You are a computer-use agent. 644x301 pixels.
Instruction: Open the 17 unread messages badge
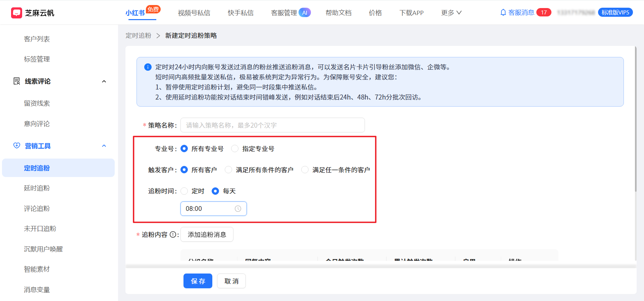tap(544, 12)
